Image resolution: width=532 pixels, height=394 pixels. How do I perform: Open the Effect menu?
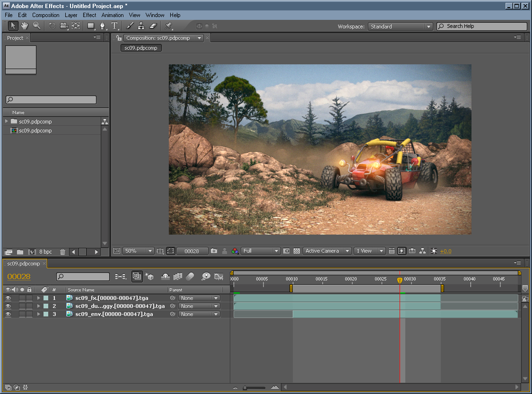89,15
